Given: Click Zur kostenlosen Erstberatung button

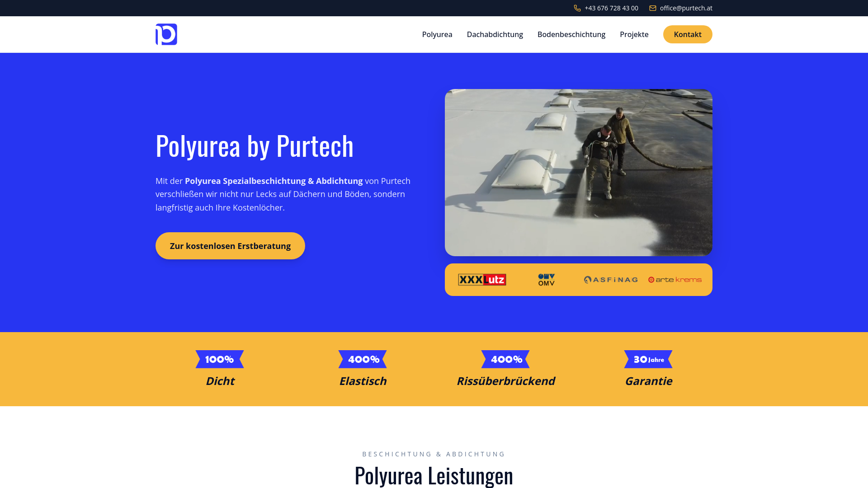Looking at the screenshot, I should 230,246.
